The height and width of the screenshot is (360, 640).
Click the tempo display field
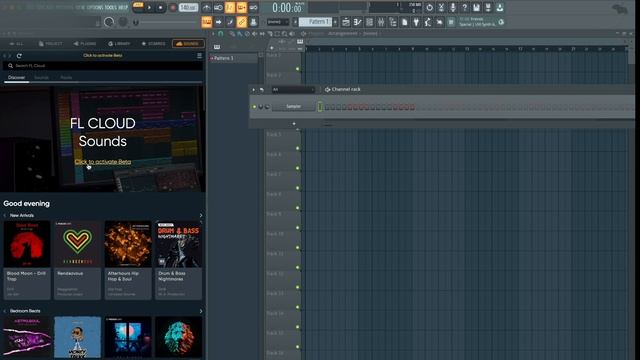pyautogui.click(x=188, y=7)
